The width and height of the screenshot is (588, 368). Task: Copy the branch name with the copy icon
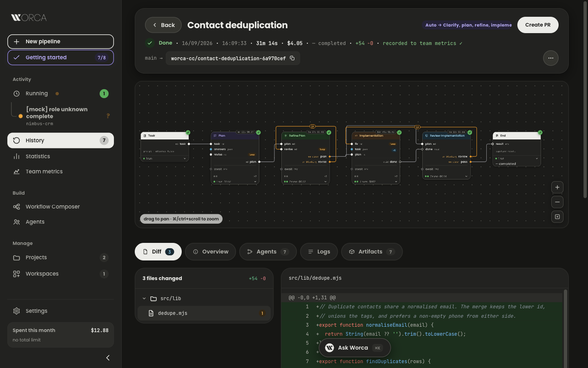[292, 58]
